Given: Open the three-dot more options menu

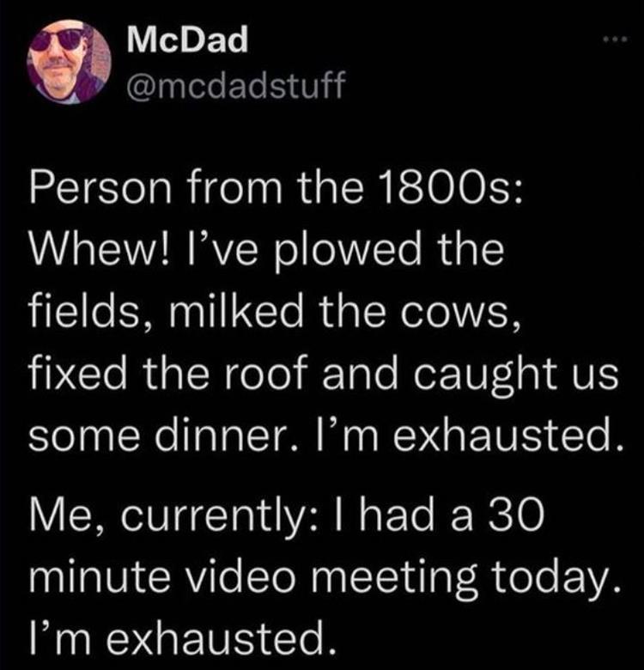Looking at the screenshot, I should [x=611, y=40].
